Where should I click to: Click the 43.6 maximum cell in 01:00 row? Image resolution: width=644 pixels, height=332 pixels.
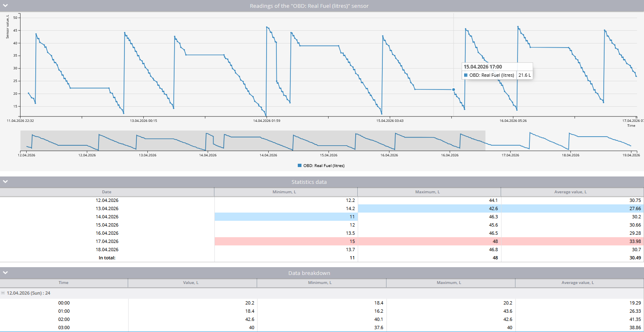click(x=451, y=311)
